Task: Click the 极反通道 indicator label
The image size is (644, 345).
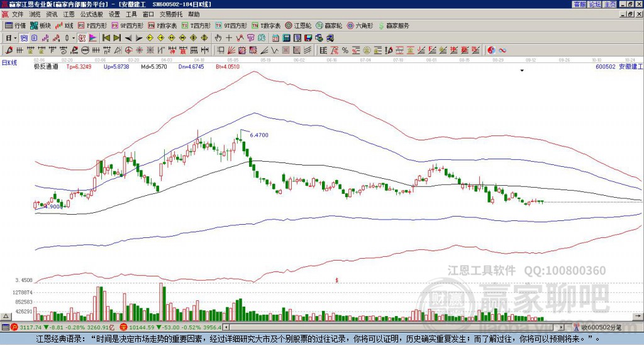Action: point(46,67)
